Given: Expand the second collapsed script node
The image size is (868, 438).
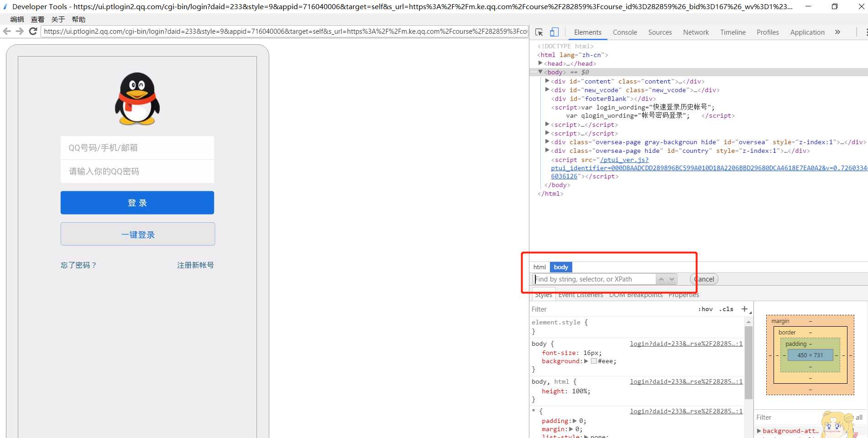Looking at the screenshot, I should [x=547, y=133].
